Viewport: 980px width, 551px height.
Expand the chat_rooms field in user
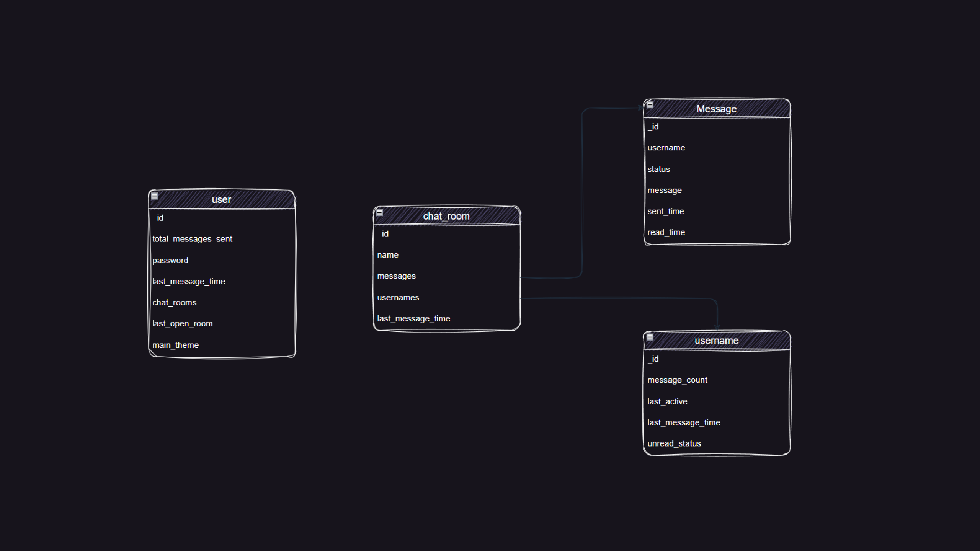pyautogui.click(x=174, y=302)
